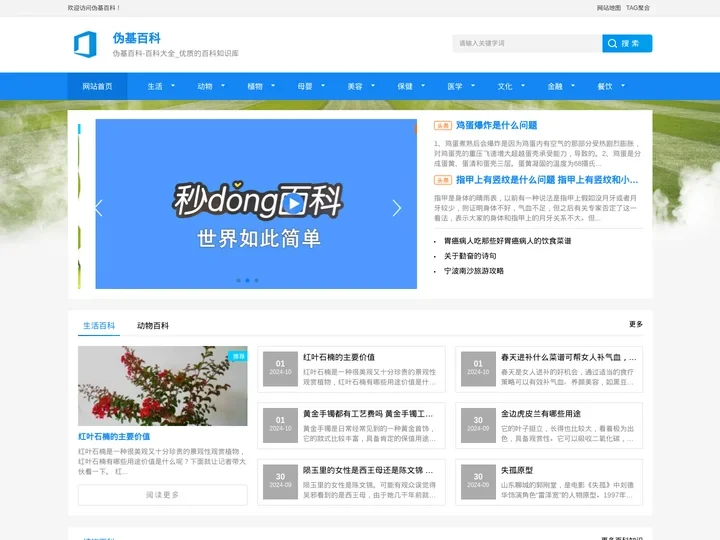Play the 秒懂百科 video button

click(294, 203)
